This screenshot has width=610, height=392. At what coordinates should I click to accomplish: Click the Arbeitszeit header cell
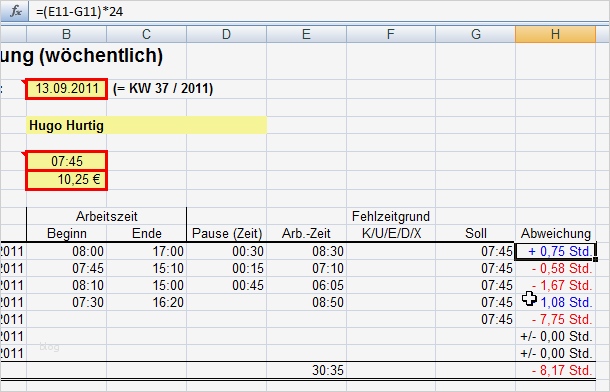107,216
